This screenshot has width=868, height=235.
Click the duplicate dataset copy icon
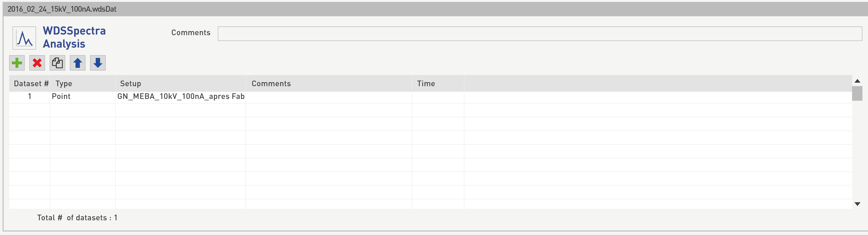tap(57, 63)
